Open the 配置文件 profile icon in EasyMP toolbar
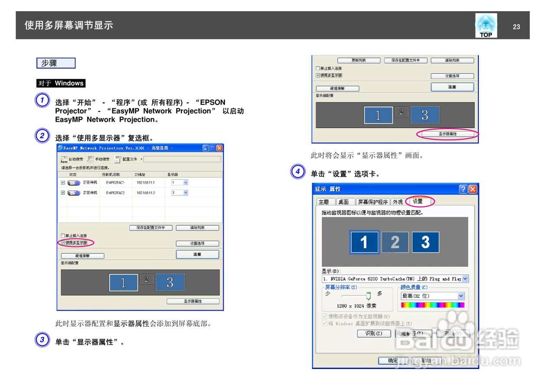 [x=117, y=159]
